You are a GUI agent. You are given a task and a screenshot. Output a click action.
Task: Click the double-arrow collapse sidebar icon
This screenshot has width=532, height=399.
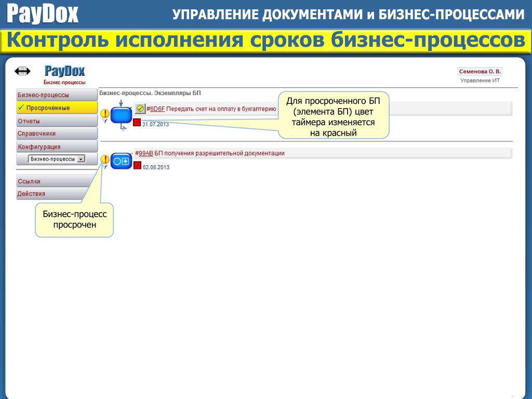pos(22,71)
